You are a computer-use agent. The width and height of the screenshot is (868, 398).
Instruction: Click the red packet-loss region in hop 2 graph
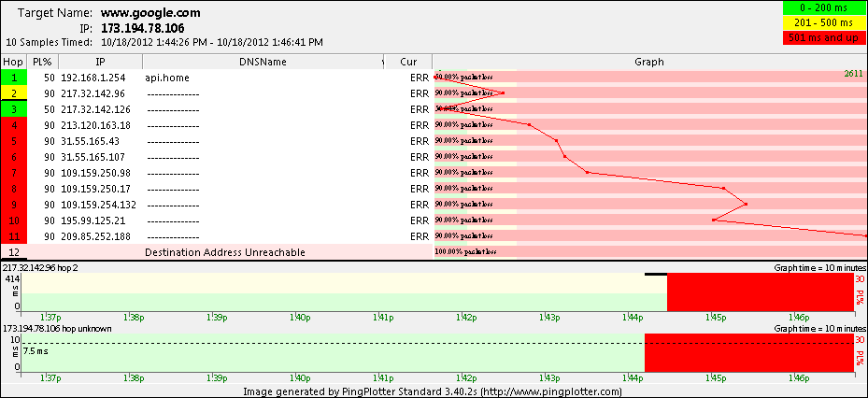click(x=761, y=291)
